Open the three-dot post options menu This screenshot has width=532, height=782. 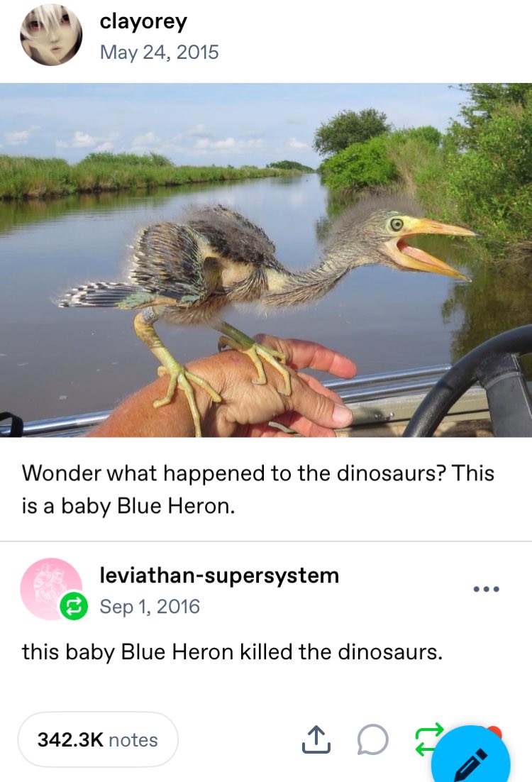pyautogui.click(x=486, y=589)
